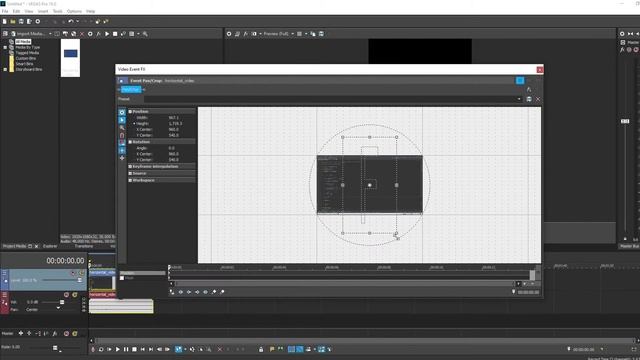Click the Sync Cursor icon in the keyframe controller

(x=172, y=292)
